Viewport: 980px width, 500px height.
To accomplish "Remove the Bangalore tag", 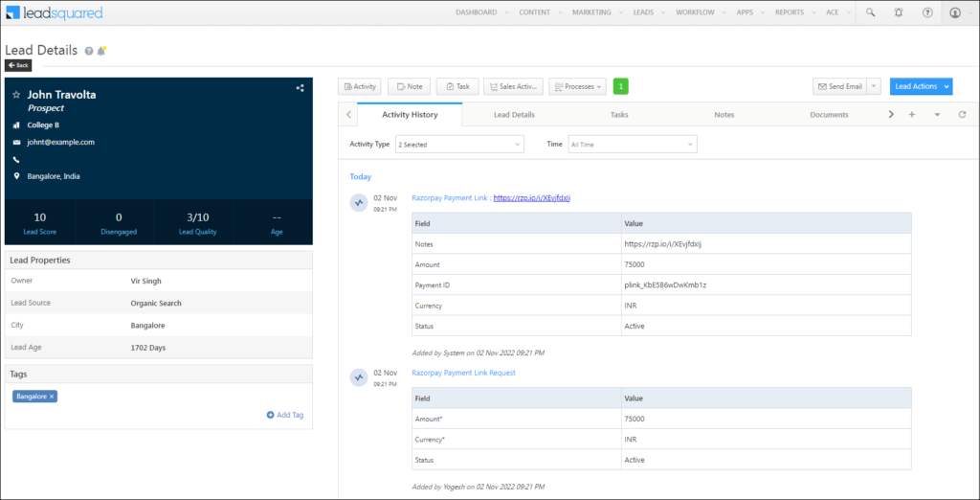I will [52, 396].
